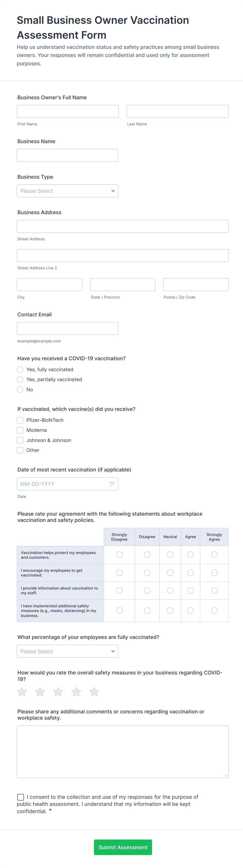The height and width of the screenshot is (868, 243).
Task: Check the Johnson & Johnson option
Action: pyautogui.click(x=20, y=440)
